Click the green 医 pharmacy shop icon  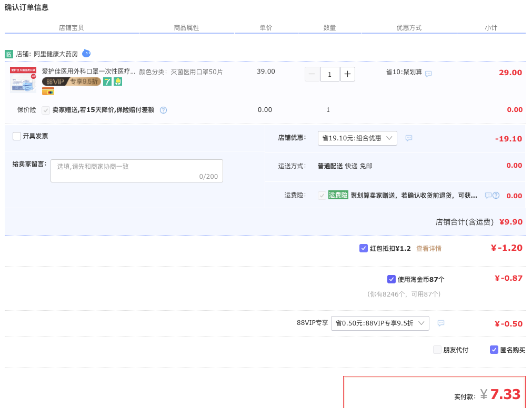click(9, 54)
